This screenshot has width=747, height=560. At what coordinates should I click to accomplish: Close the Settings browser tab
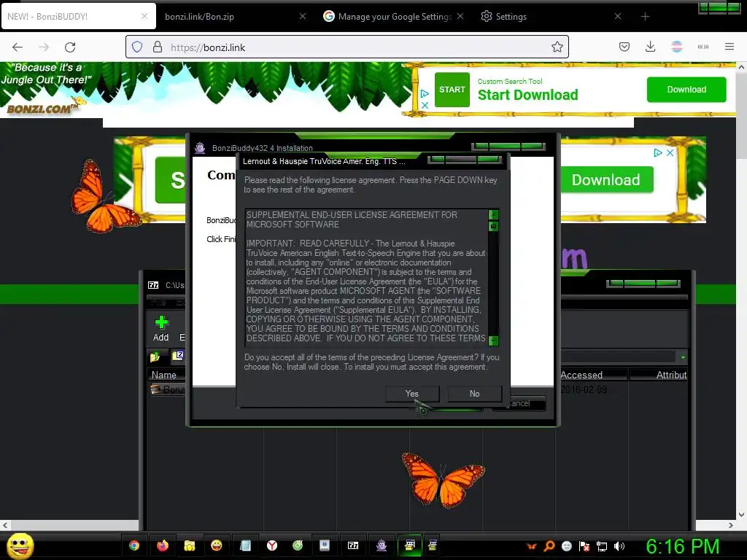click(x=617, y=17)
